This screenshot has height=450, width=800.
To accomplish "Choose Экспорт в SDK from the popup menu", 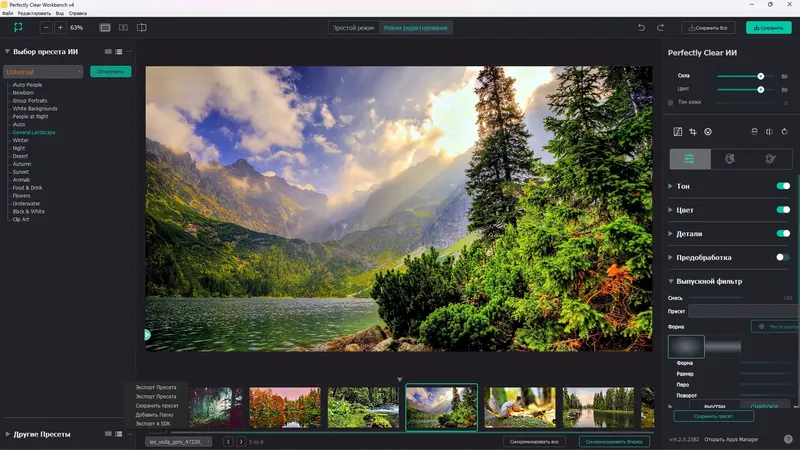I will point(153,423).
